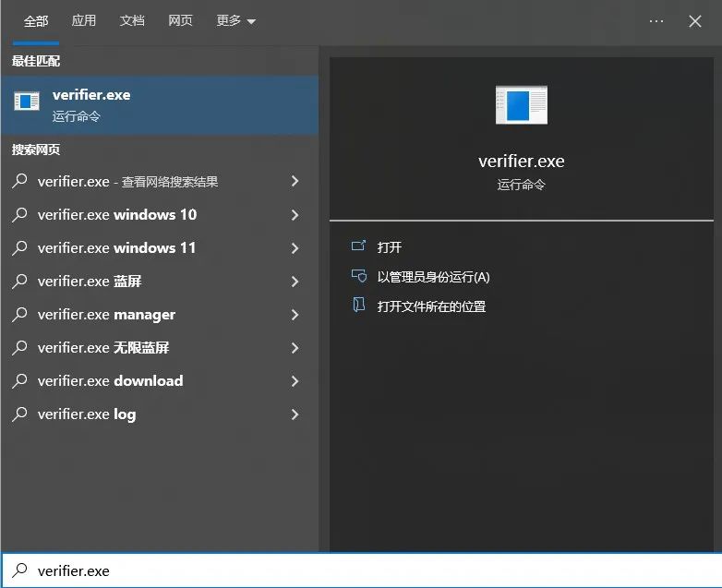Click search icon beside windows 11 suggestion
The width and height of the screenshot is (722, 588).
pyautogui.click(x=19, y=247)
